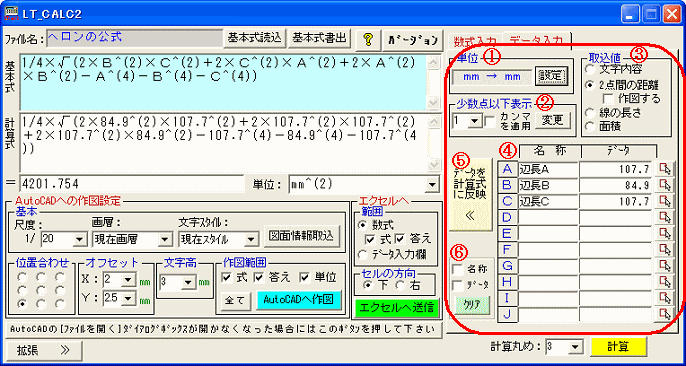Click the result field showing 4201.754
This screenshot has width=686, height=366.
tap(132, 185)
